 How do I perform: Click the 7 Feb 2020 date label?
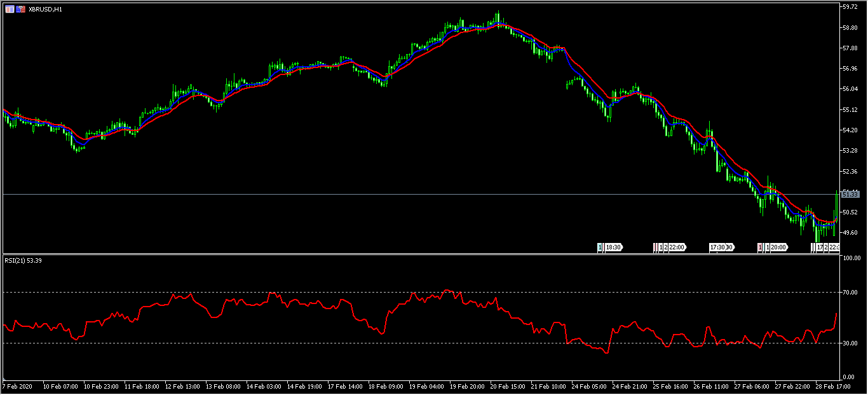17,386
